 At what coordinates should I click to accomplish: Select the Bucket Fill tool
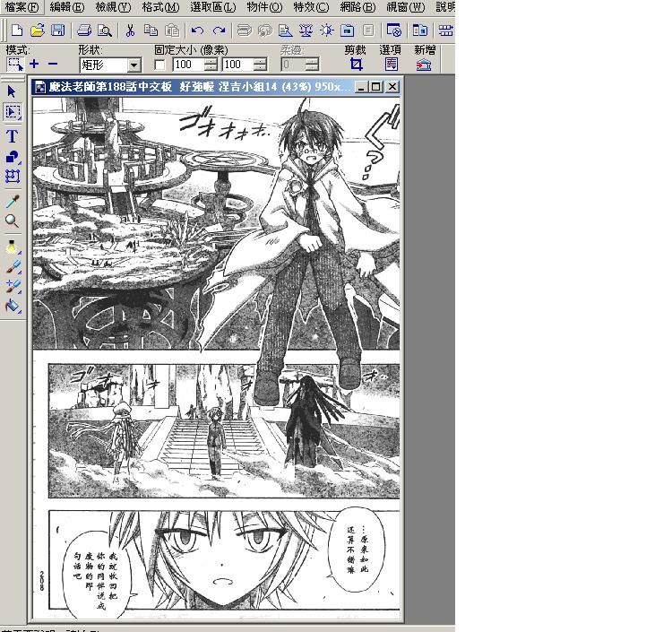click(13, 306)
